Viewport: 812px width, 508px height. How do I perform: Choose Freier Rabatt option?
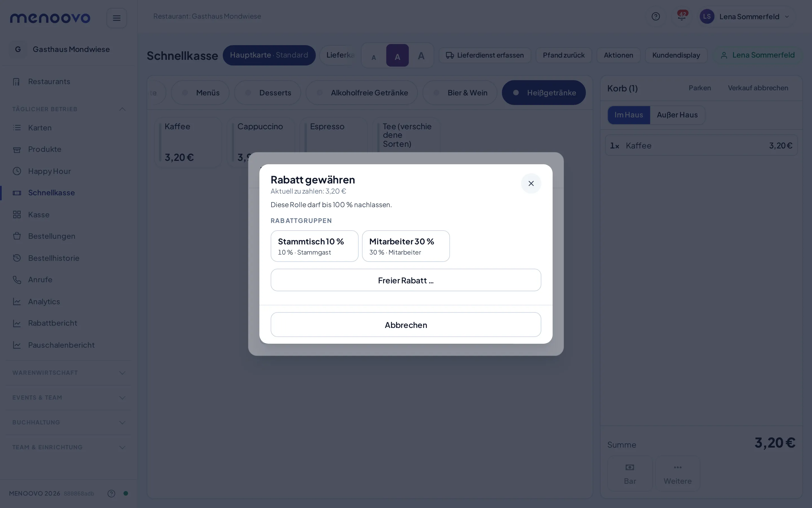[x=406, y=280]
